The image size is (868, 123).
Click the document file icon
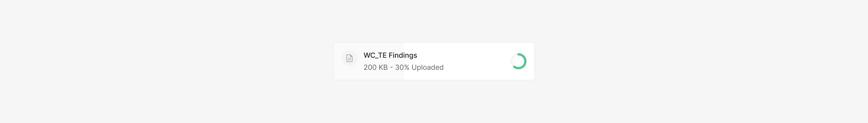coord(350,58)
